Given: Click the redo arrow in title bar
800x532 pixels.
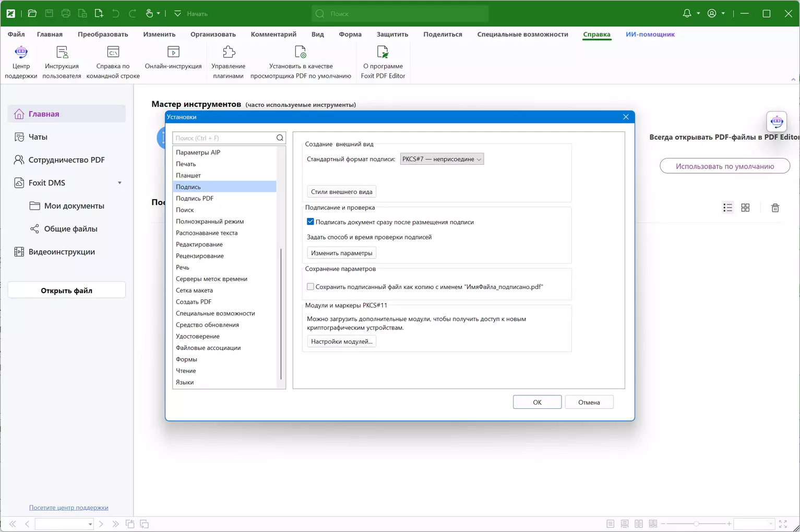Looking at the screenshot, I should (133, 14).
